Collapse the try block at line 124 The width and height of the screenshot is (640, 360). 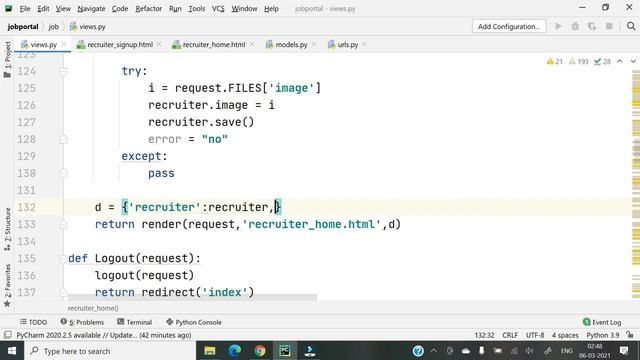click(64, 71)
